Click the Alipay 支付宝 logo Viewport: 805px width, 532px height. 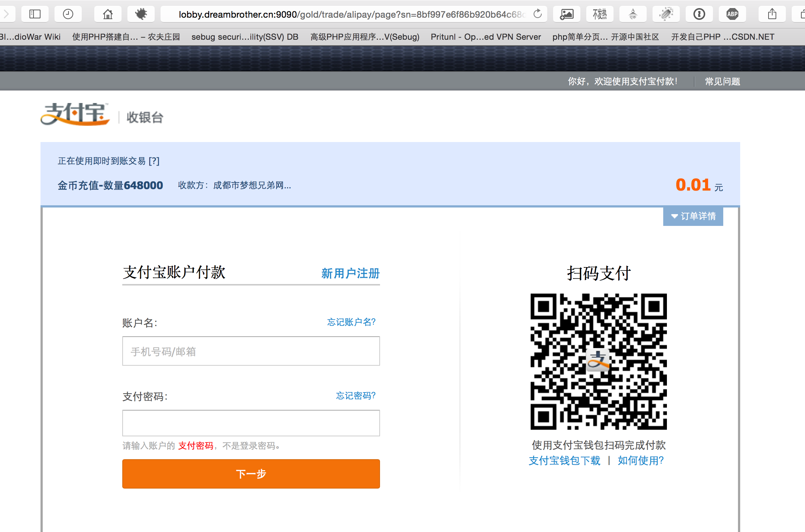pos(75,114)
